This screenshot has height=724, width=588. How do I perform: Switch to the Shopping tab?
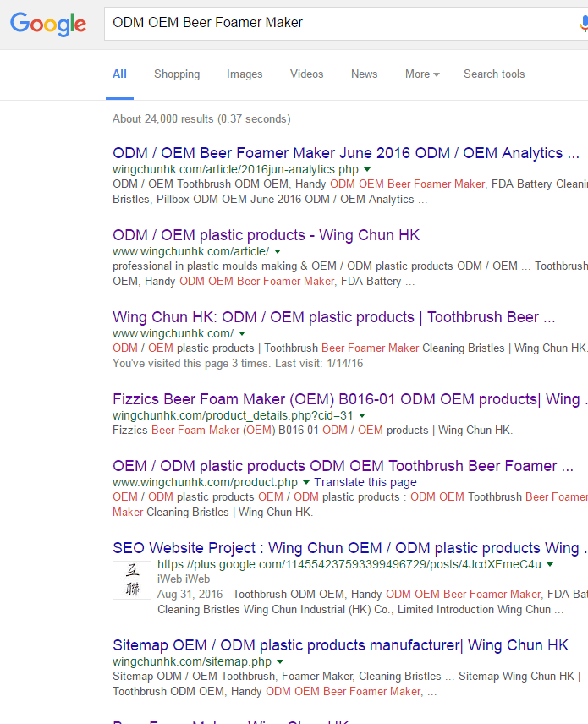[177, 74]
